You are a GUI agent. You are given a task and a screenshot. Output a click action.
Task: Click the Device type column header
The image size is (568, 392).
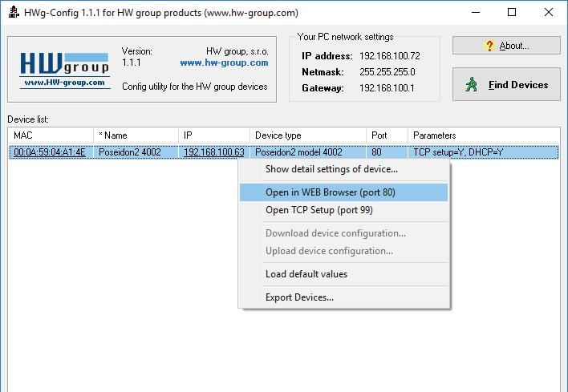[x=308, y=135]
